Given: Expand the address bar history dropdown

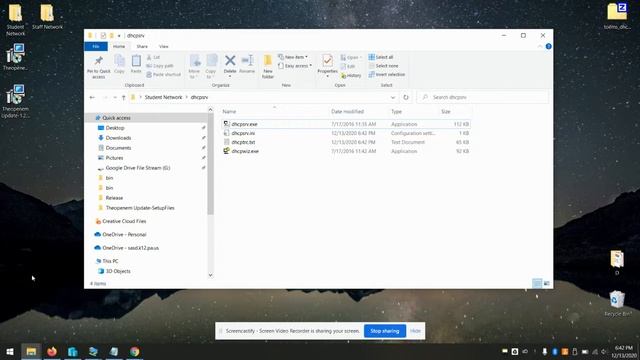Looking at the screenshot, I should pyautogui.click(x=393, y=98).
